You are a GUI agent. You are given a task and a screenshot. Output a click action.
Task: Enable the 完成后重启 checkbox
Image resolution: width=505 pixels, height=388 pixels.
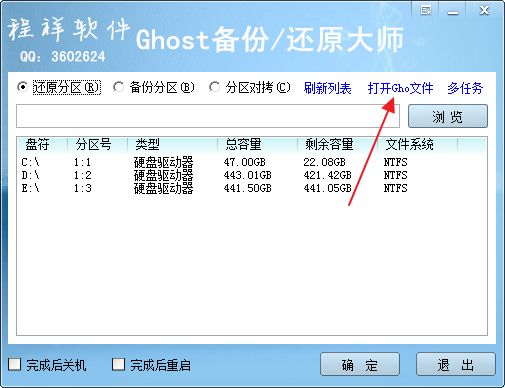coord(118,364)
